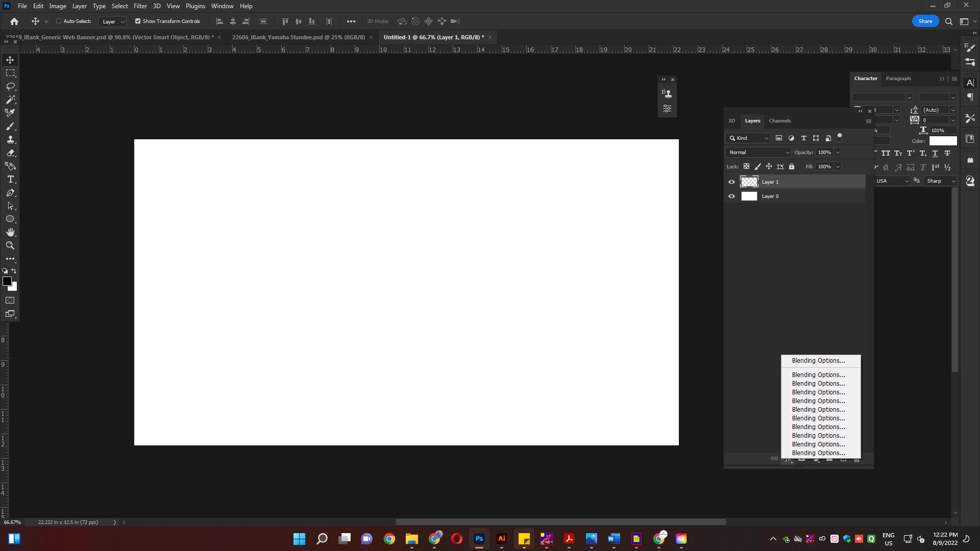
Task: Select the Brush tool
Action: click(x=10, y=126)
